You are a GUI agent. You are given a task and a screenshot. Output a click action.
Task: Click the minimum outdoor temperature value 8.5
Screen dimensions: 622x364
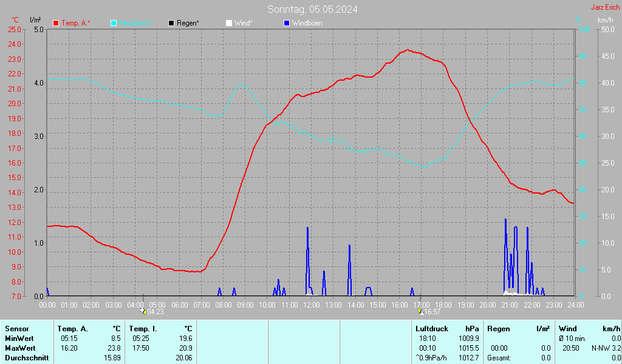click(115, 339)
